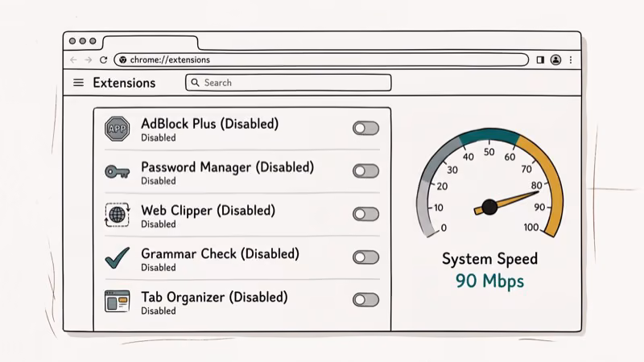Open the side panel icon

(x=540, y=60)
